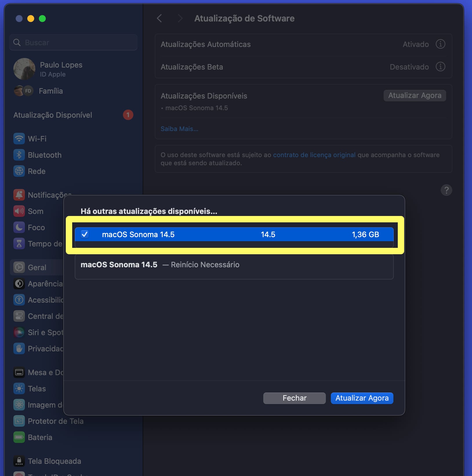Click the Tela Bloqueada lock icon
472x476 pixels.
click(19, 461)
